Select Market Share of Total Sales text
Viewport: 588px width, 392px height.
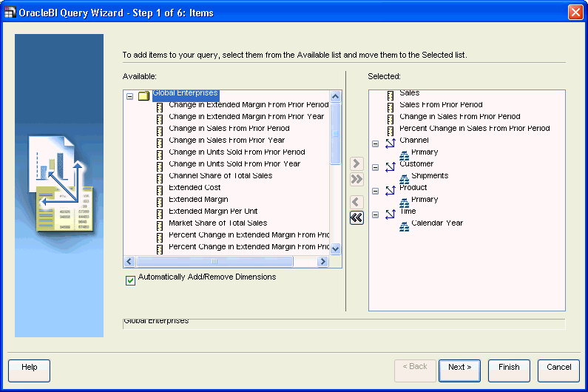click(x=218, y=223)
